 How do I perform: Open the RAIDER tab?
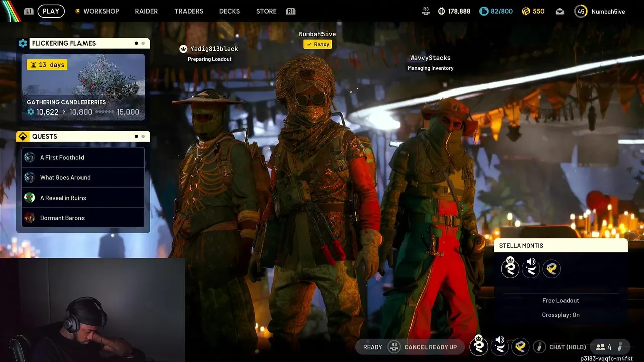[146, 11]
